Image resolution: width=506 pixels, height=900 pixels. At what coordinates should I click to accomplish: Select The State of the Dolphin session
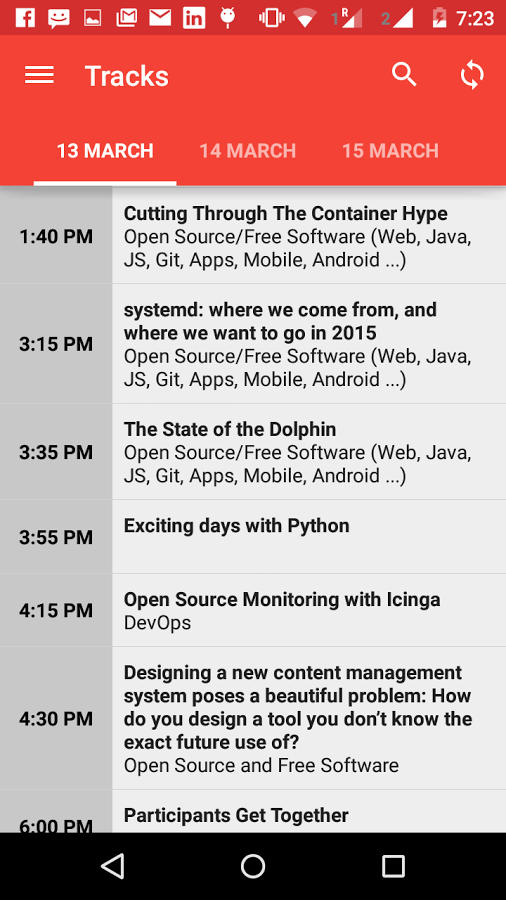tap(309, 452)
